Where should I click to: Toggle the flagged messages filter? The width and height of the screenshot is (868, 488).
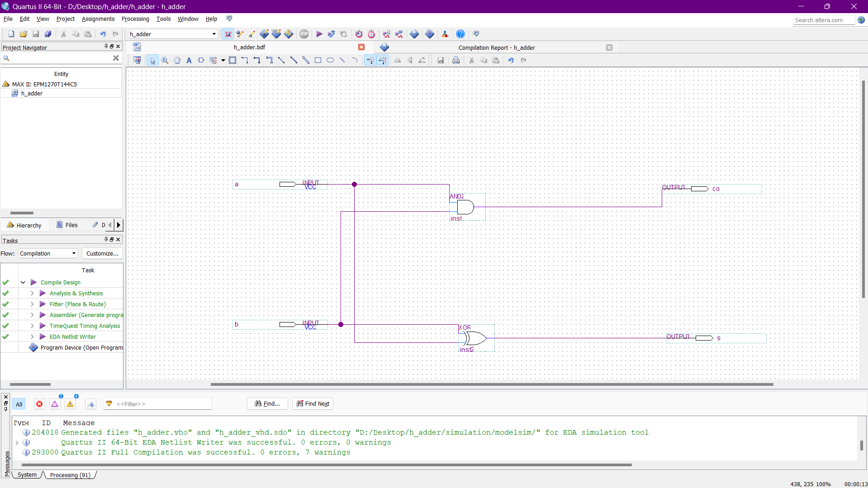pyautogui.click(x=90, y=404)
